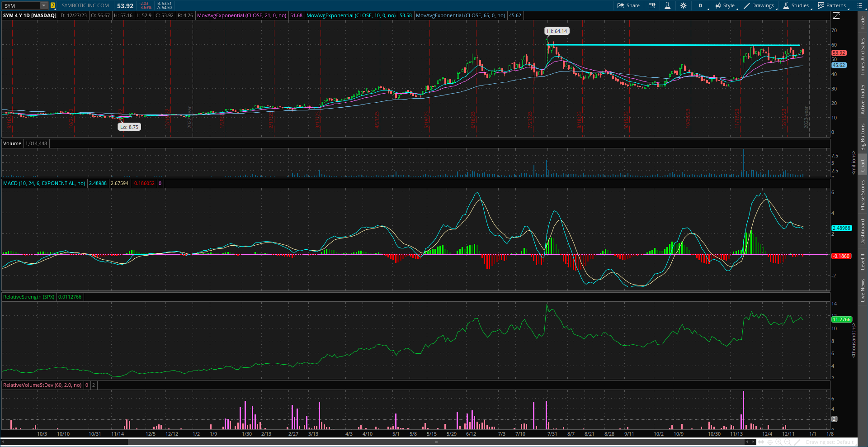Click the Volume study label
868x447 pixels.
(12, 143)
